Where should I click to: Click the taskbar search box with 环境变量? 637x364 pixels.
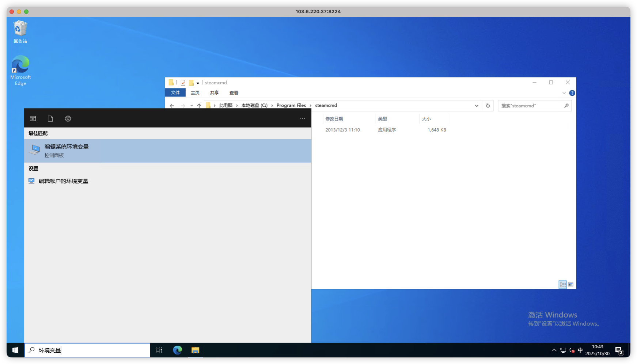(x=88, y=350)
